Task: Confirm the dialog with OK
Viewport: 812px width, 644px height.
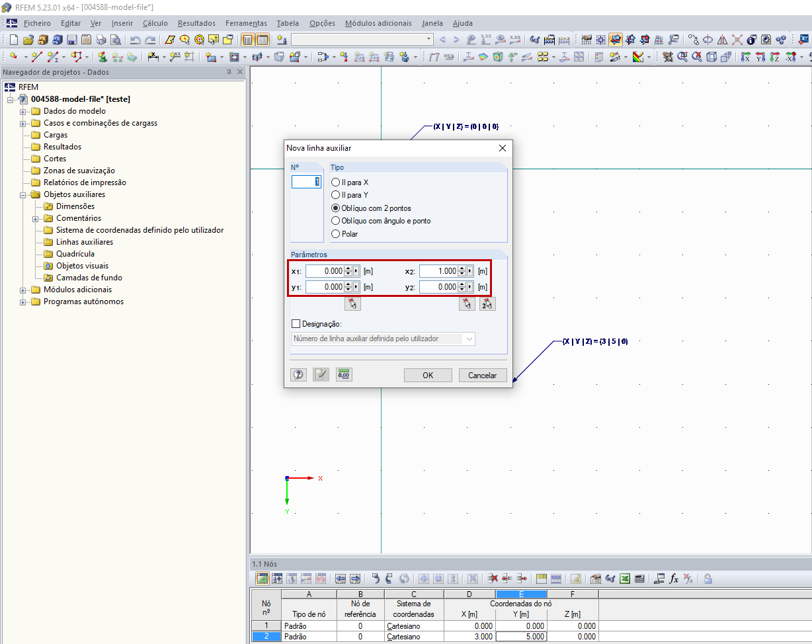Action: tap(428, 375)
